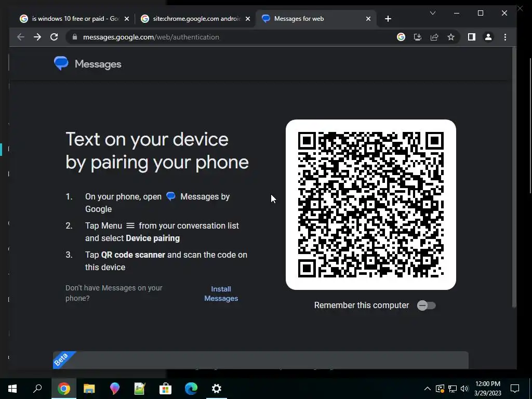532x399 pixels.
Task: Click Install Messages link
Action: 221,294
